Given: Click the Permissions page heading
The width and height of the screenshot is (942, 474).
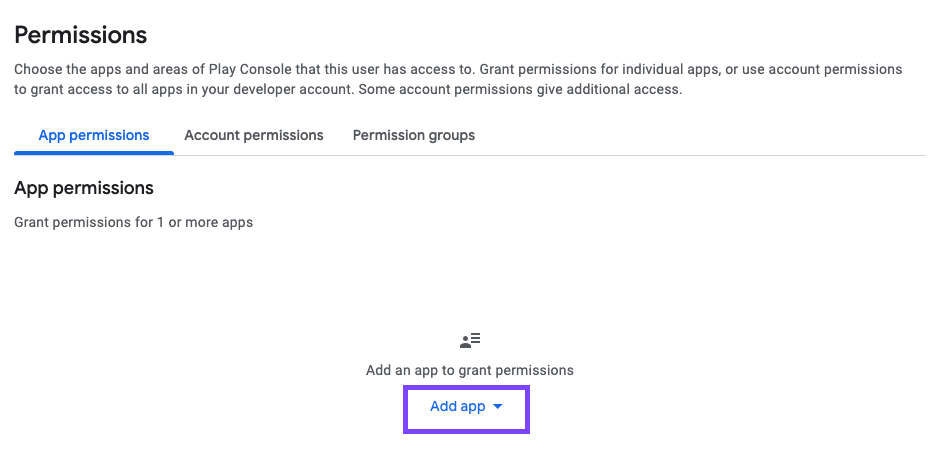Looking at the screenshot, I should [x=81, y=35].
